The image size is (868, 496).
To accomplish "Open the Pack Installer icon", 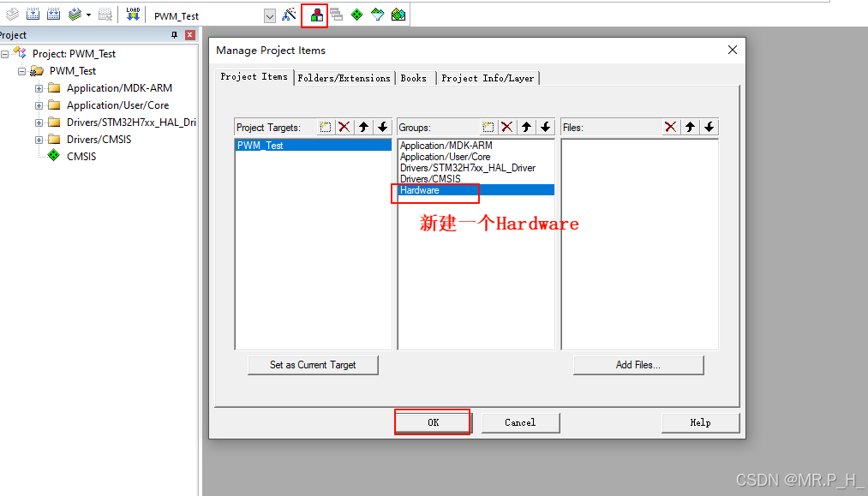I will point(398,15).
